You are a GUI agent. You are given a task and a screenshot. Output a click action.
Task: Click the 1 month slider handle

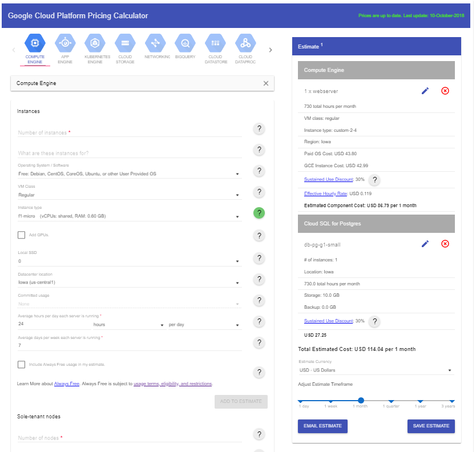click(361, 401)
